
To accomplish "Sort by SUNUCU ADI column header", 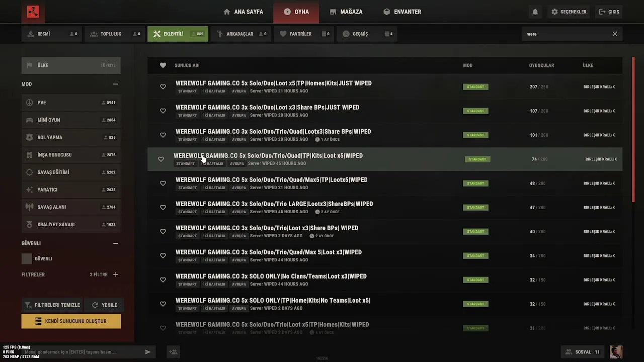I will click(x=187, y=65).
